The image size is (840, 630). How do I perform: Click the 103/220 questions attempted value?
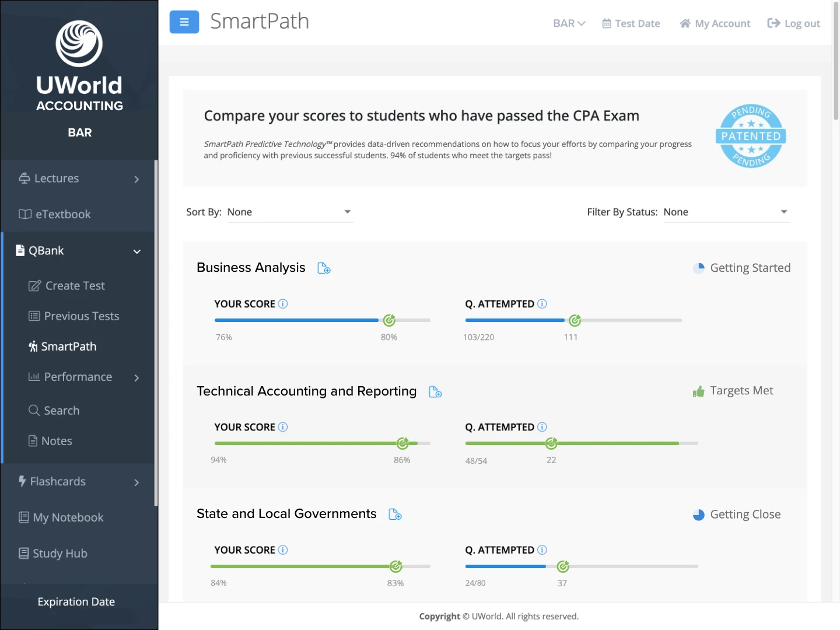pyautogui.click(x=478, y=337)
